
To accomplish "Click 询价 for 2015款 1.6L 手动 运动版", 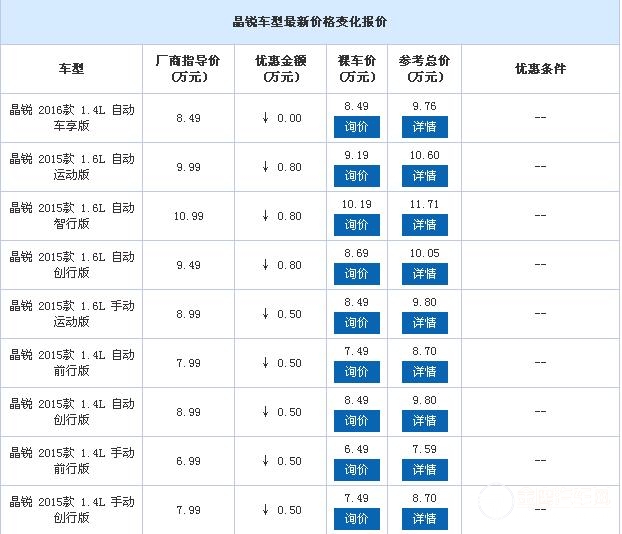I will coord(356,323).
